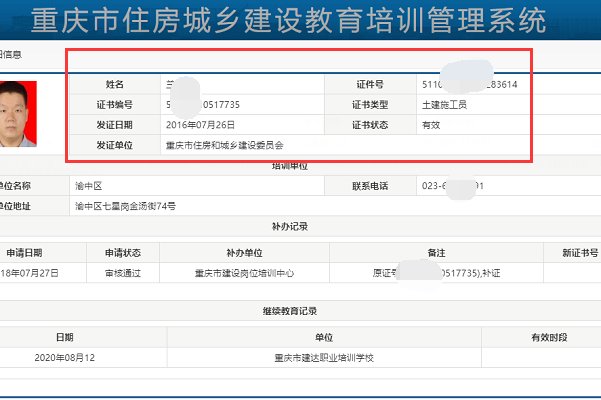This screenshot has height=400, width=601.
Task: Click the '审核通过' status cell
Action: (x=123, y=273)
